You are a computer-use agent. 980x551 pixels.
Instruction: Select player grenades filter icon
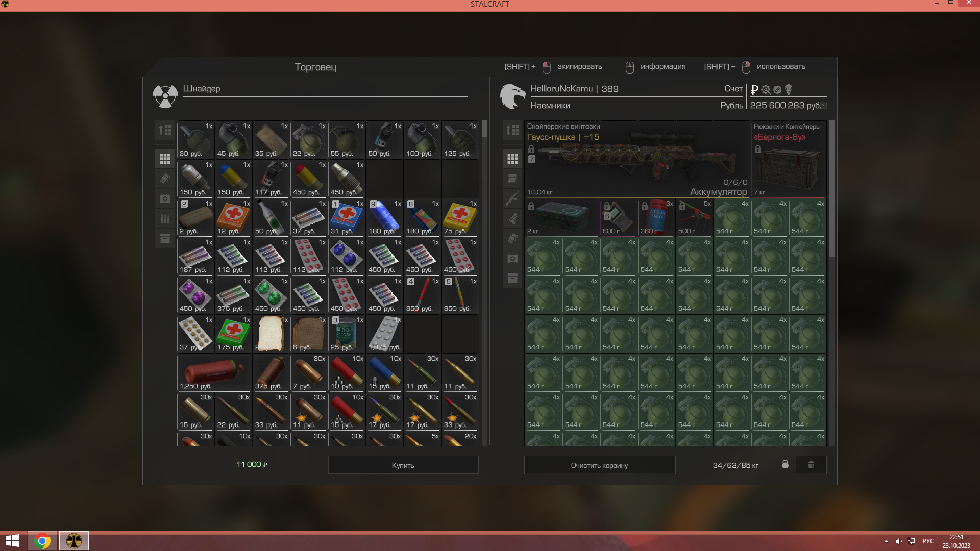click(x=512, y=238)
